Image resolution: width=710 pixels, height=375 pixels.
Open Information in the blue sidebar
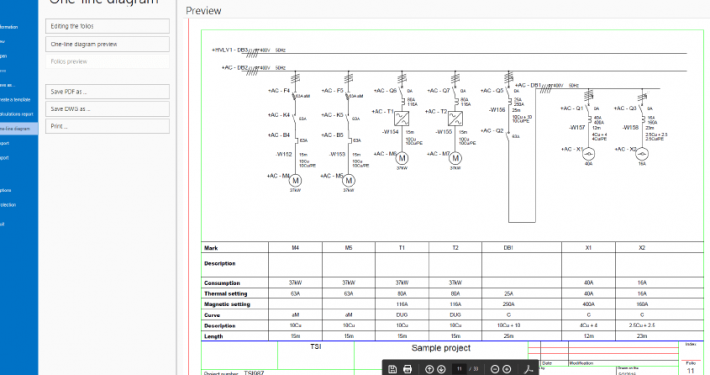pyautogui.click(x=9, y=27)
